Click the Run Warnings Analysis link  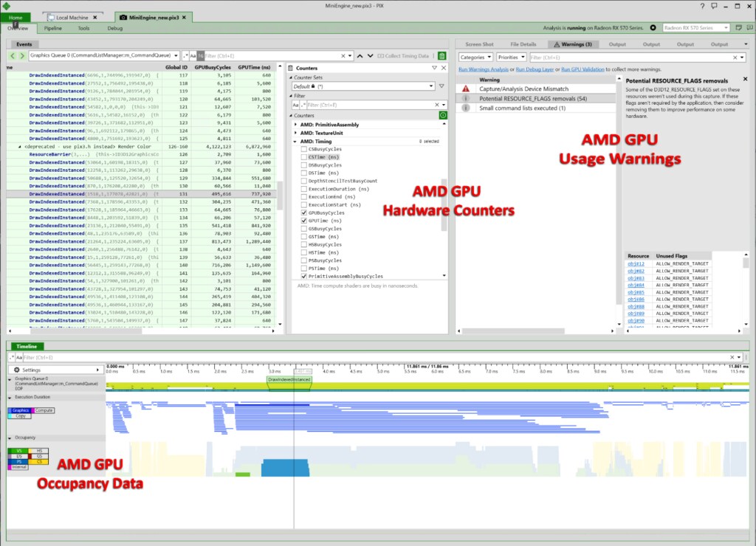click(484, 69)
